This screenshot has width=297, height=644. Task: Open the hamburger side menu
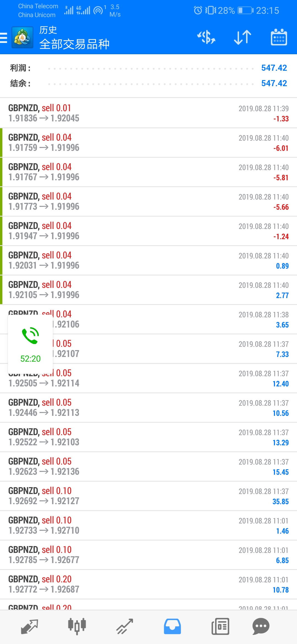click(3, 38)
